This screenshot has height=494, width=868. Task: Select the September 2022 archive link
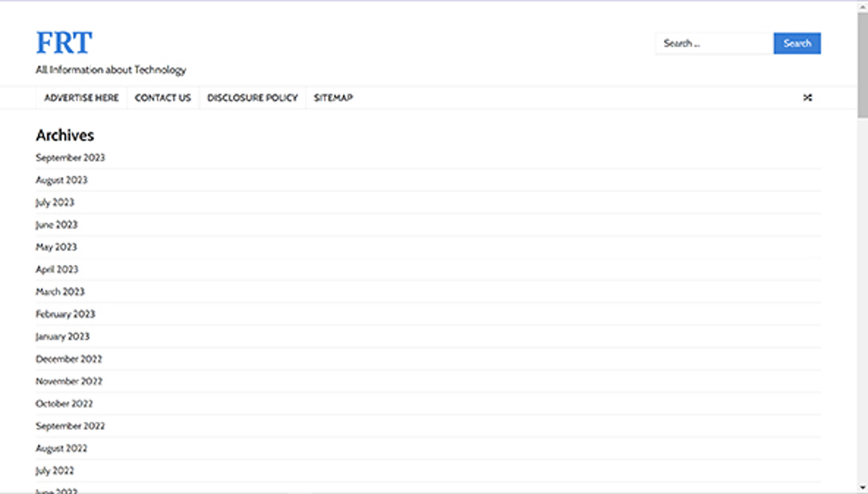click(x=70, y=426)
